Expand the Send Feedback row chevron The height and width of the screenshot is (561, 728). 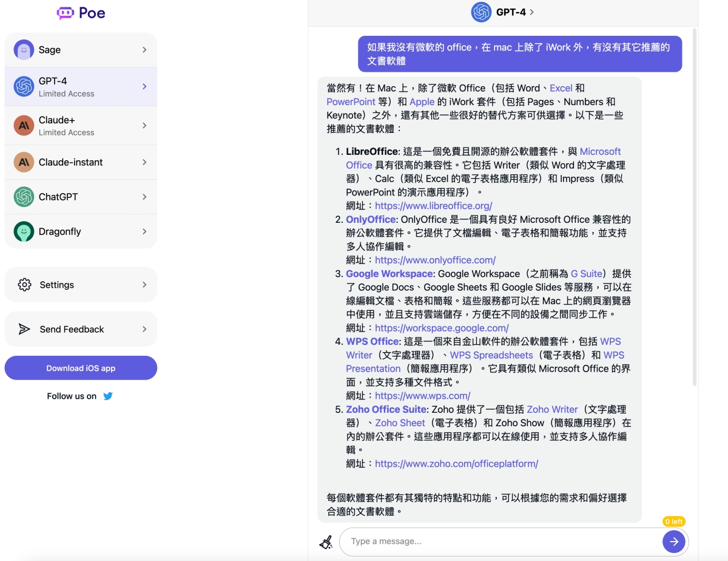[x=144, y=329]
